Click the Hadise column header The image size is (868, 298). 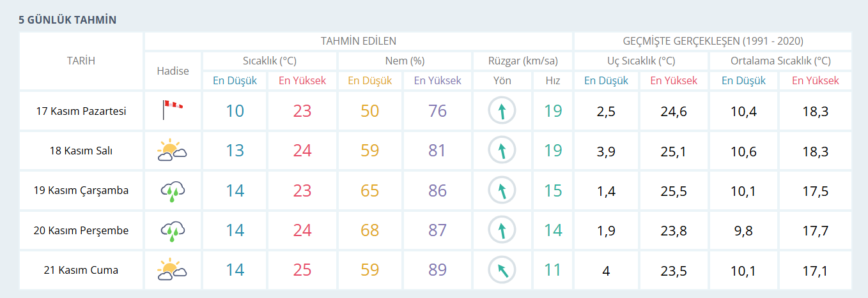tap(173, 71)
